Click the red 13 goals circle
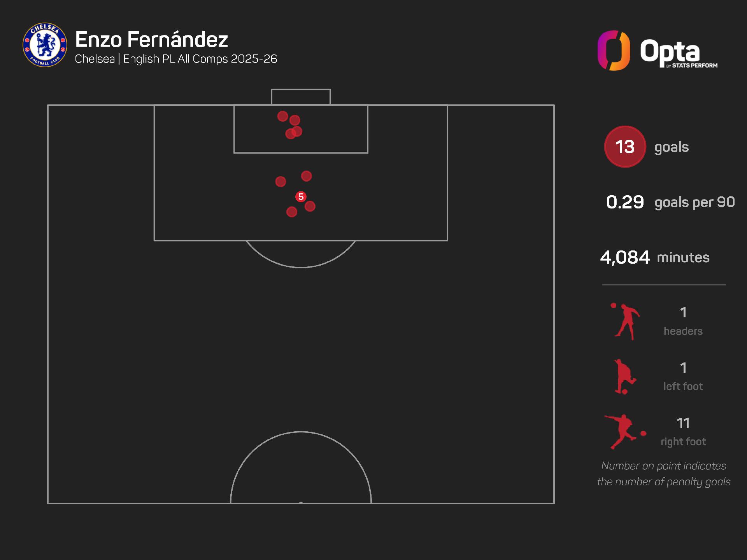The image size is (747, 560). click(625, 147)
